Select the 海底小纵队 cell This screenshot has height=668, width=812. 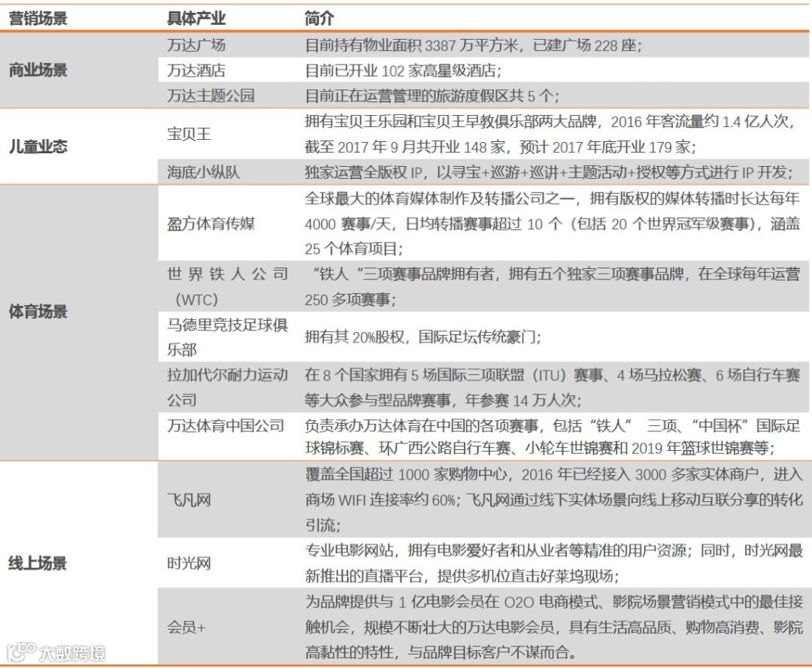tap(203, 172)
